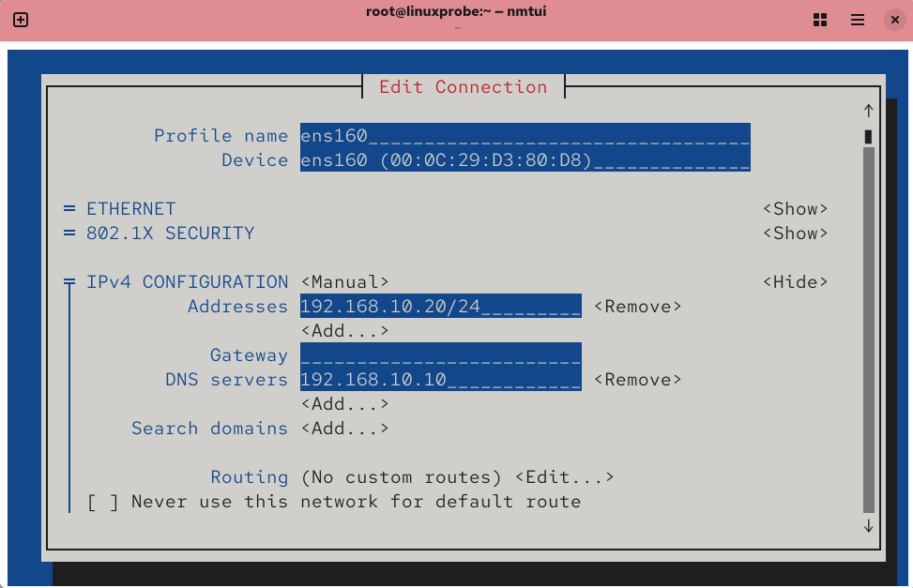Image resolution: width=913 pixels, height=588 pixels.
Task: Open the IPv4 Manual method dropdown
Action: (x=344, y=282)
